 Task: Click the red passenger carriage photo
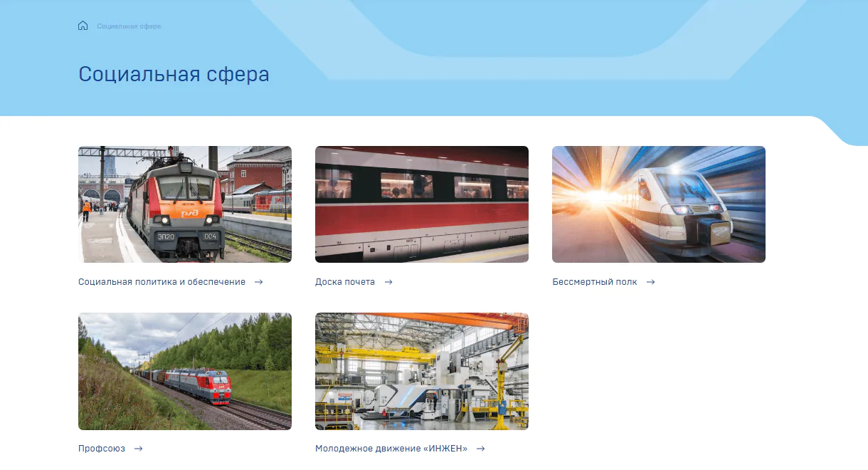422,204
